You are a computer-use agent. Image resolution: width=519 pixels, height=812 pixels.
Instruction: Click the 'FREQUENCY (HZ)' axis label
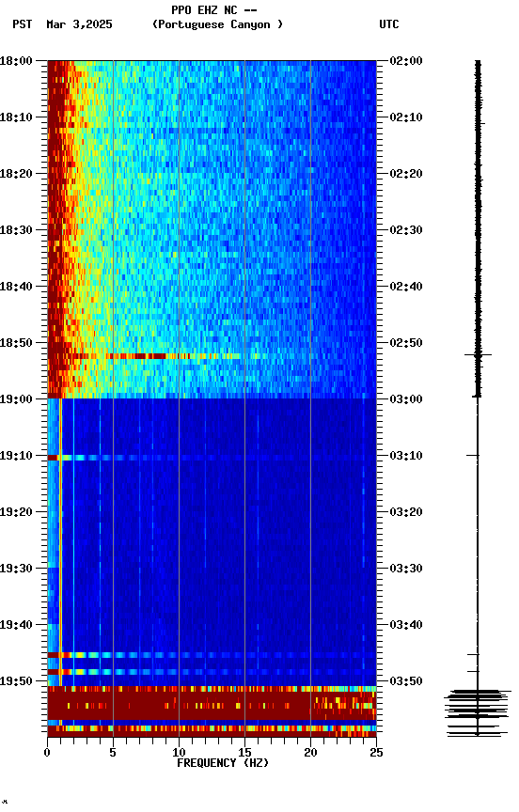pos(223,763)
